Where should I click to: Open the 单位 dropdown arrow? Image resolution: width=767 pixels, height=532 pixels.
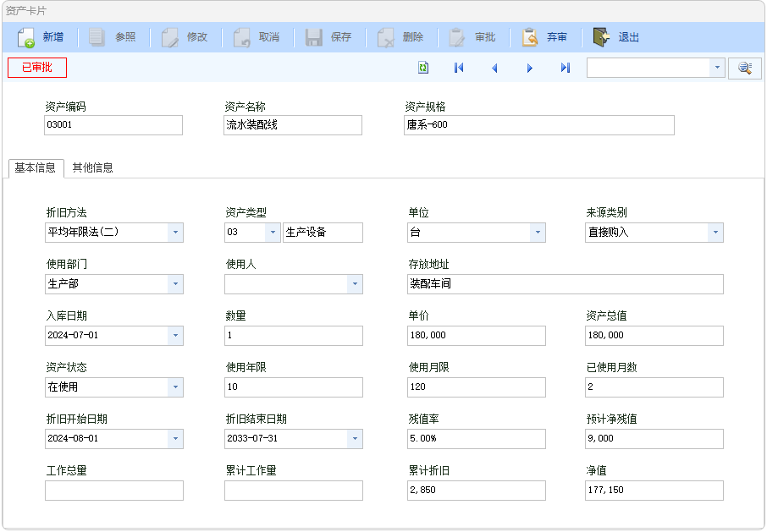(x=538, y=233)
